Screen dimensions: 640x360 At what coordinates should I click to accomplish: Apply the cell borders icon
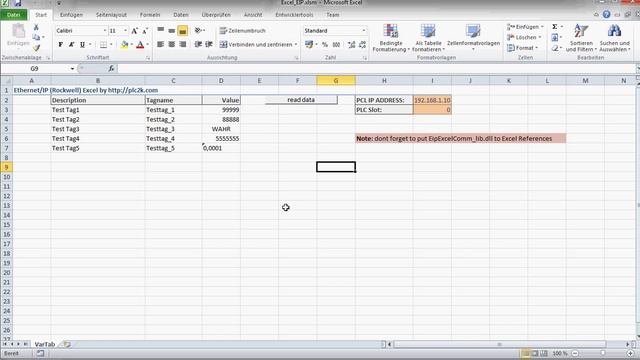pos(104,44)
